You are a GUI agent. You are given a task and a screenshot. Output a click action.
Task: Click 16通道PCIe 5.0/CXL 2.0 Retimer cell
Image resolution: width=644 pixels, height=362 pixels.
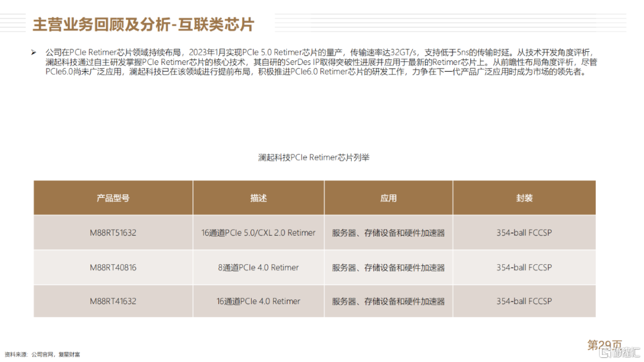(x=258, y=233)
